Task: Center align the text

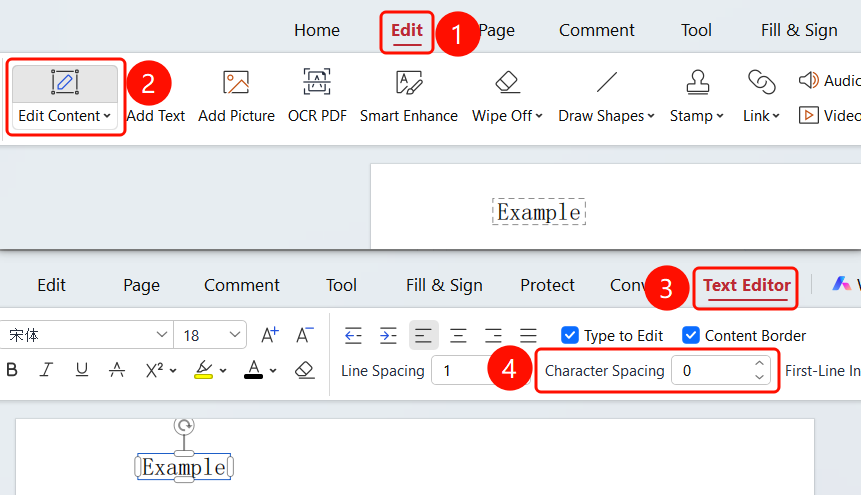Action: click(458, 335)
